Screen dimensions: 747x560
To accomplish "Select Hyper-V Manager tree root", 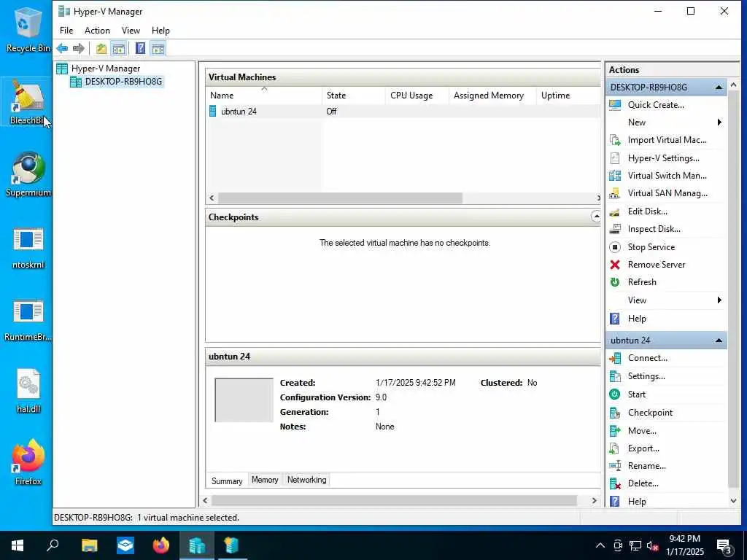I will pyautogui.click(x=105, y=69).
